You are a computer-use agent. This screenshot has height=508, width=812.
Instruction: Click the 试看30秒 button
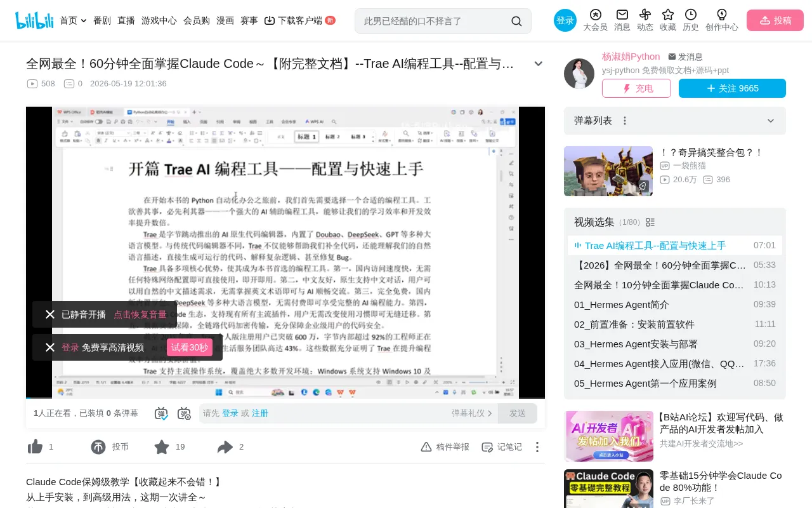pyautogui.click(x=190, y=347)
